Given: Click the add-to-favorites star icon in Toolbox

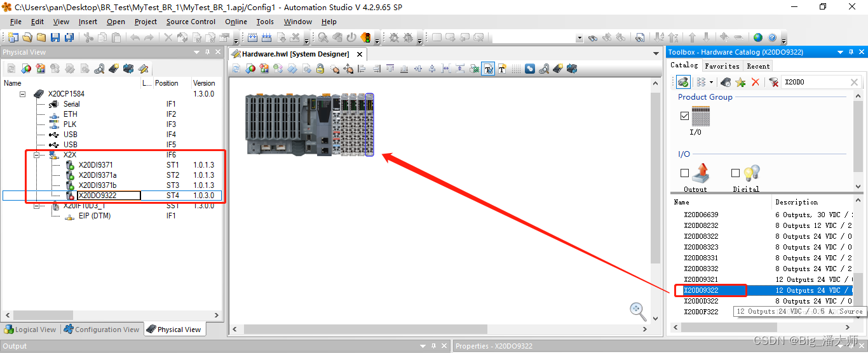Looking at the screenshot, I should coord(740,82).
